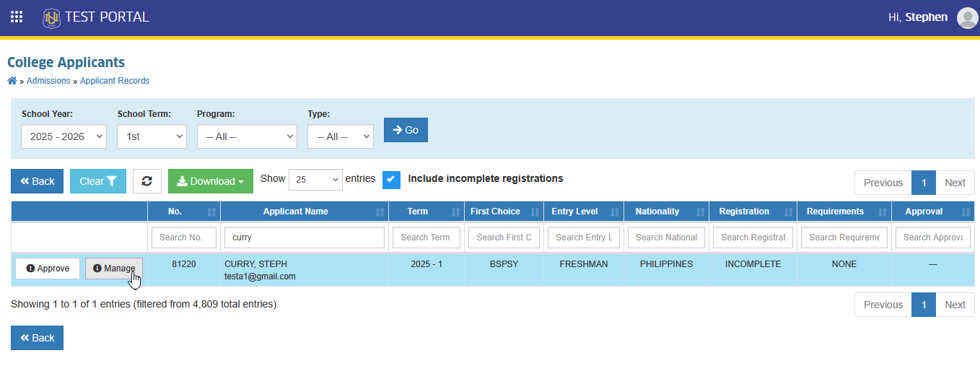Sort by First Choice column arrows

coord(535,212)
